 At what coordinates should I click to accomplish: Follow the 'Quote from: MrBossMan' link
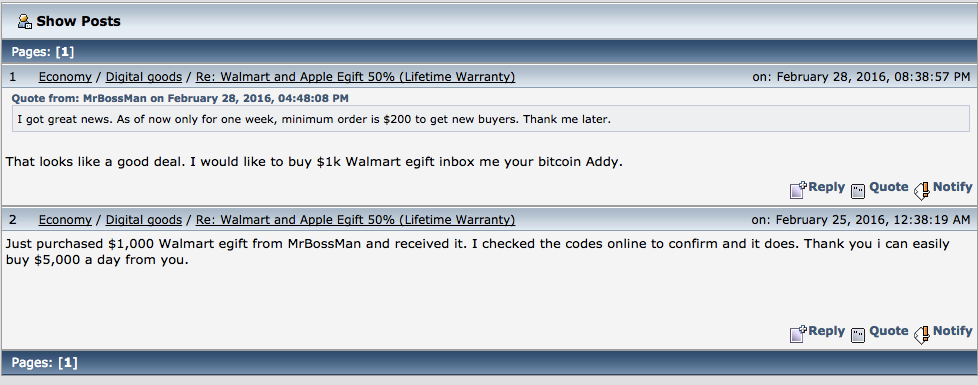coord(180,98)
